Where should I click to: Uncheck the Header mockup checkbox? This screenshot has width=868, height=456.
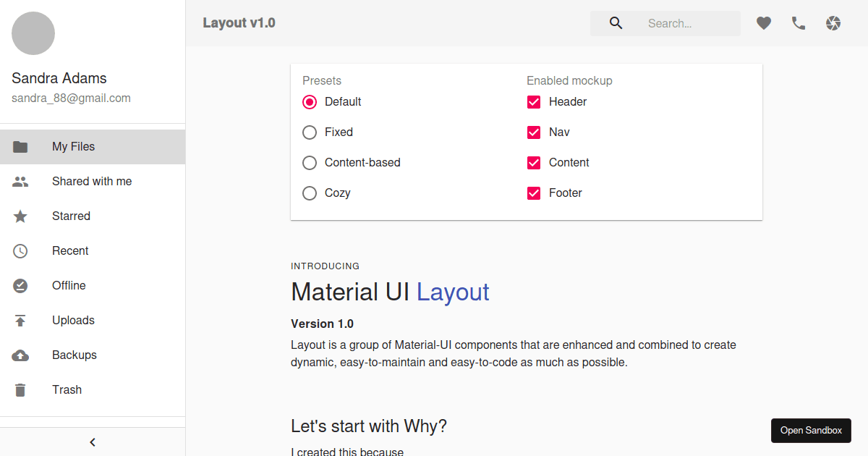(x=534, y=101)
